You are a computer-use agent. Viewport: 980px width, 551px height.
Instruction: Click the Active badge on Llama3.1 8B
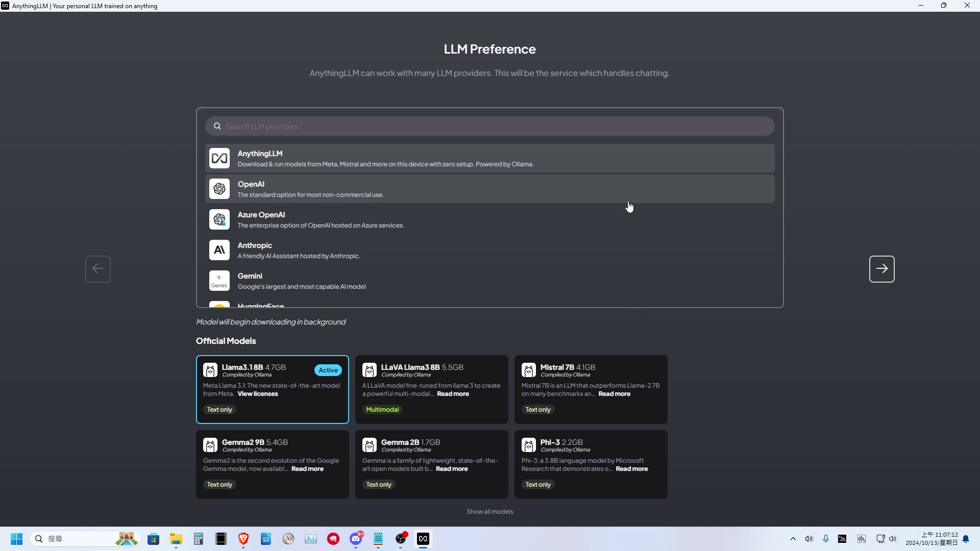328,370
